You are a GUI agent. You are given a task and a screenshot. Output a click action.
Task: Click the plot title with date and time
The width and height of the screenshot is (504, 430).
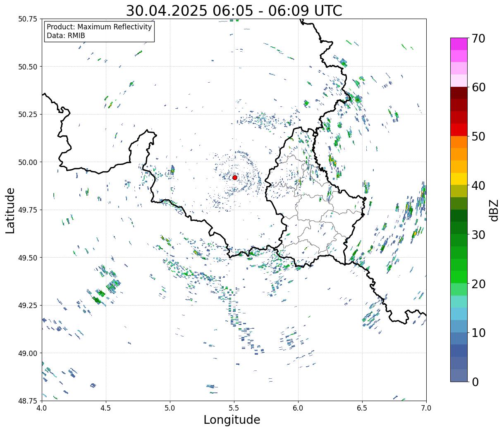pyautogui.click(x=234, y=11)
